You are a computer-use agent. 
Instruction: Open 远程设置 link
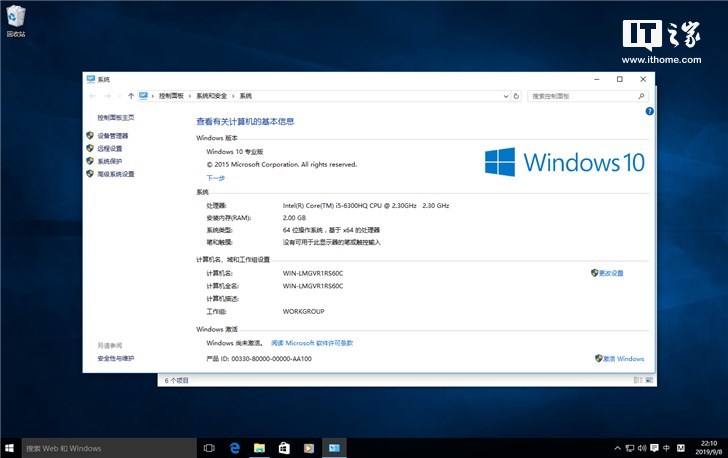(110, 149)
